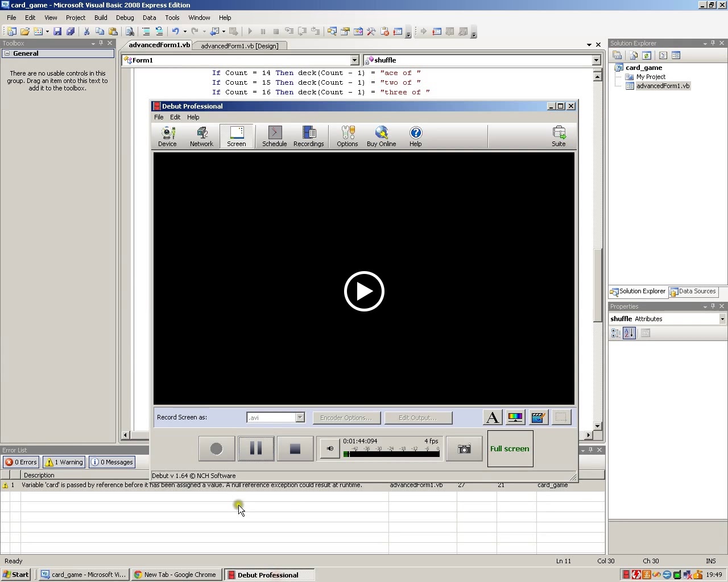Toggle auto-hide pin on Properties panel

[x=713, y=306]
